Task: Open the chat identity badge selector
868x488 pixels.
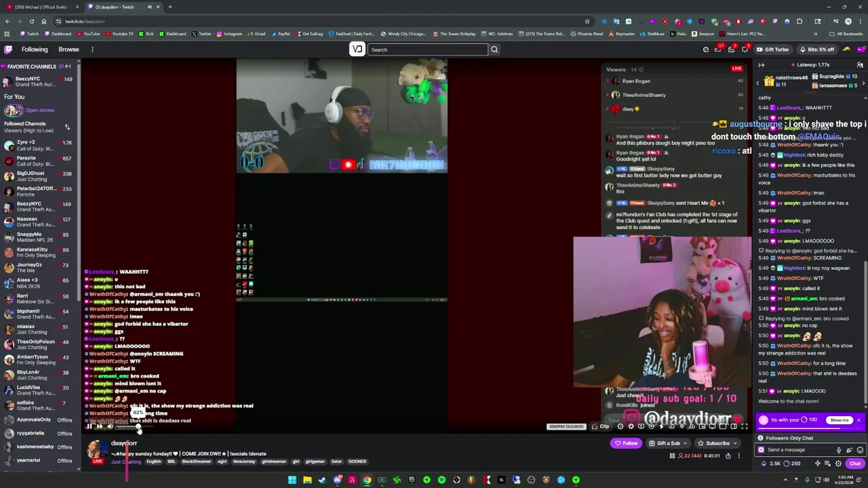Action: [761, 450]
